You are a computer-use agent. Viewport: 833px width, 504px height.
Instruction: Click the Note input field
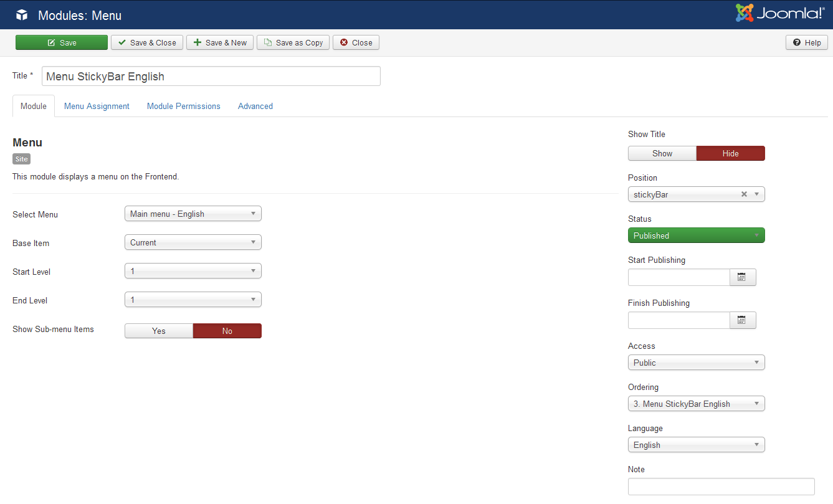point(721,487)
